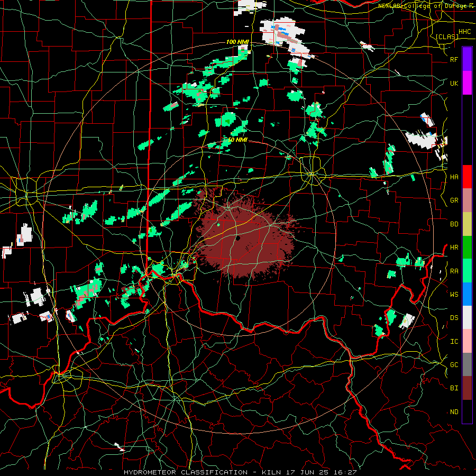Click the "100 NMI" range ring label
This screenshot has width=476, height=476.
(237, 42)
